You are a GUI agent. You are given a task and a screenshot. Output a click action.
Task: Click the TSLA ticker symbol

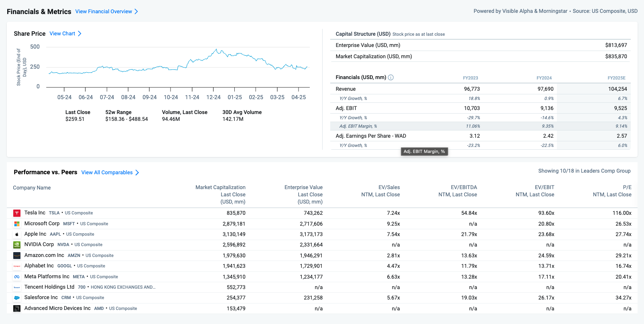pos(54,213)
